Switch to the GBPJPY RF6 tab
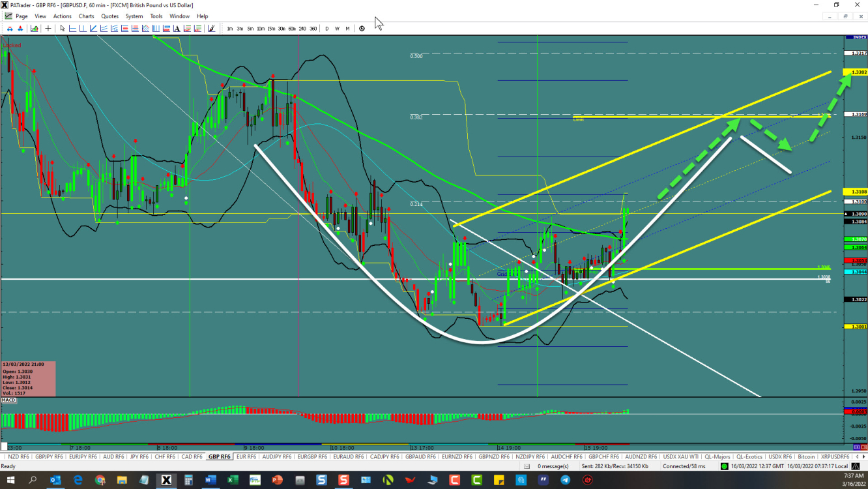Viewport: 868px width, 489px height. coord(49,456)
